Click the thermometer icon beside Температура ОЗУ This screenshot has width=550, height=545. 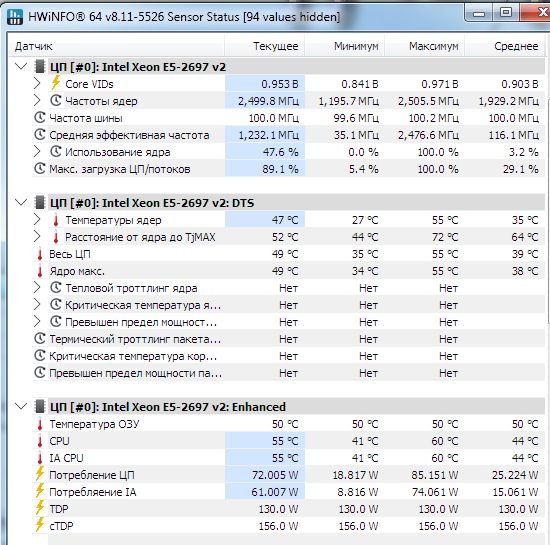click(x=40, y=424)
